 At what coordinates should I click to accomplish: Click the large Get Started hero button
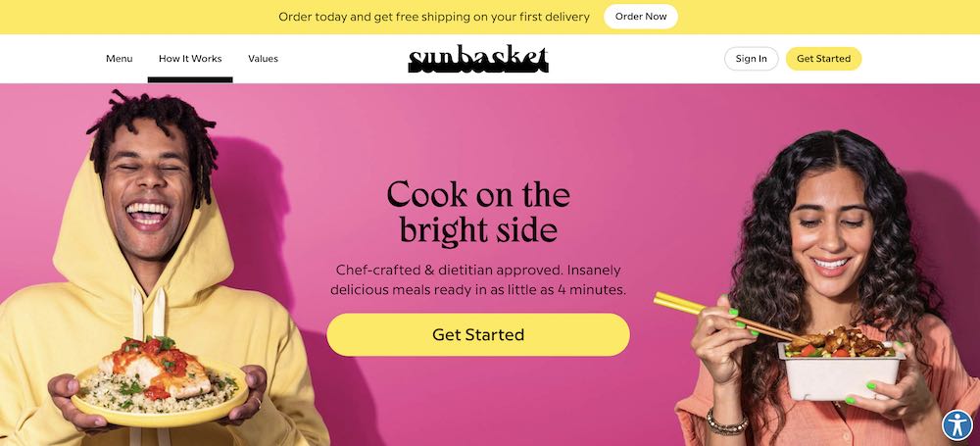click(478, 334)
